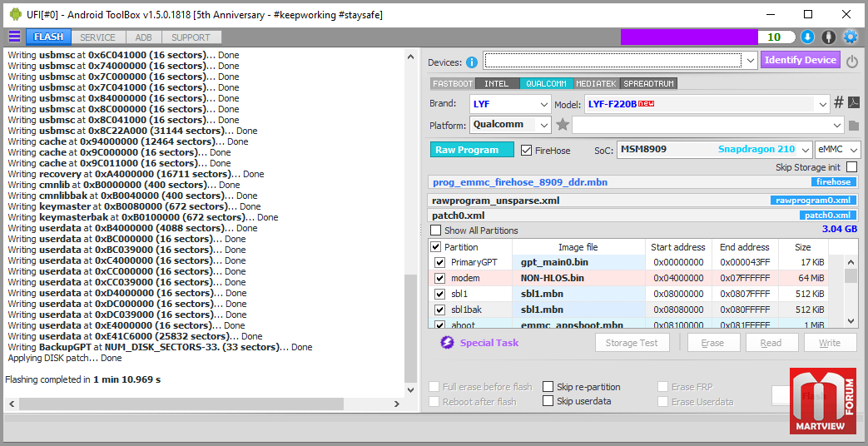Click the purple Special Task icon
Screen dimensions: 868x446
click(447, 343)
